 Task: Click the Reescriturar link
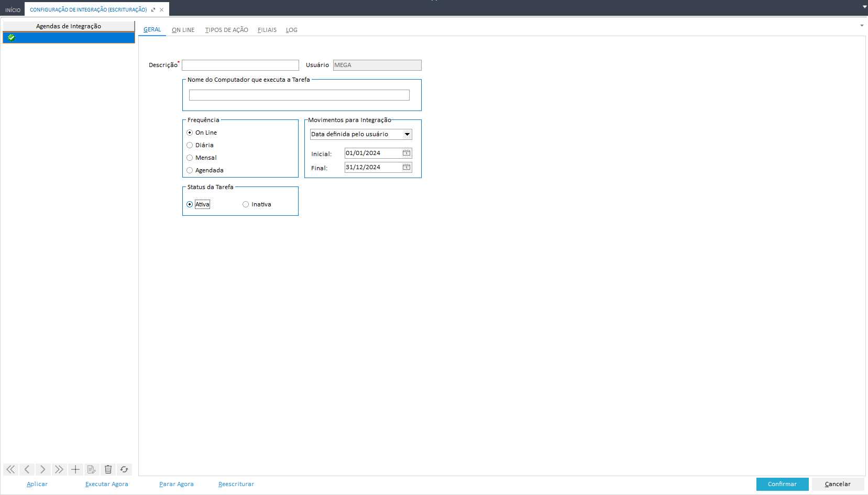(x=236, y=484)
